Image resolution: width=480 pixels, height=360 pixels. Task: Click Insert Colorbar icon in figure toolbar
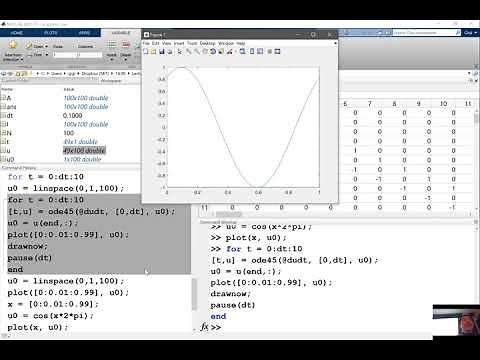tap(252, 51)
